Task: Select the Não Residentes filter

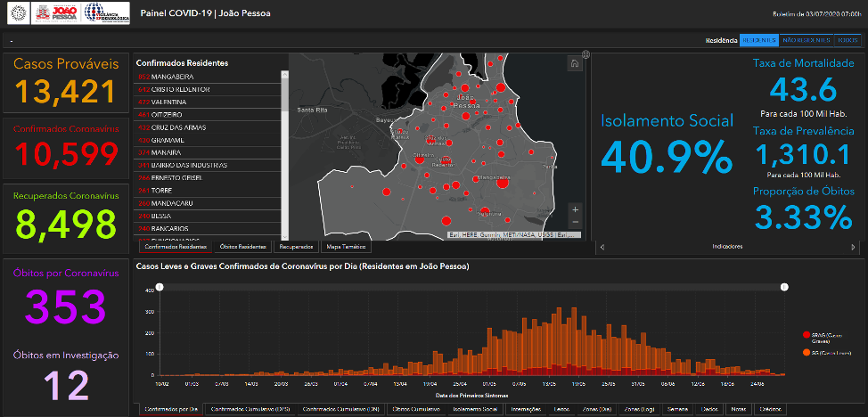Action: [806, 40]
